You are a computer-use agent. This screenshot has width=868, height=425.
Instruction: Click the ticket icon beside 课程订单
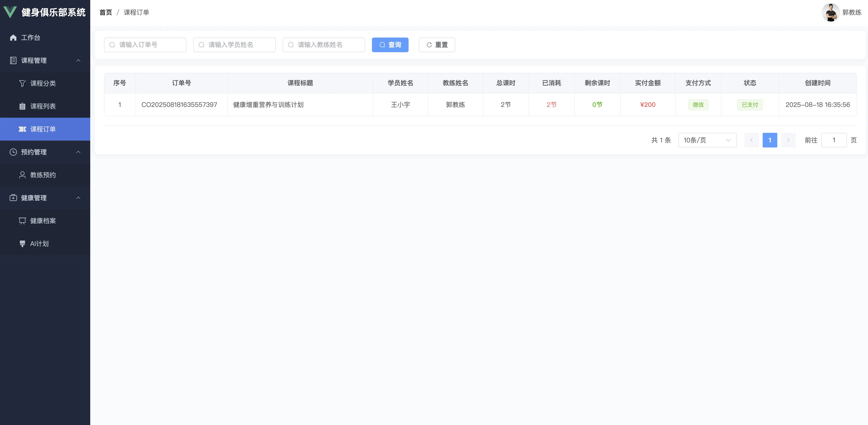pos(22,129)
